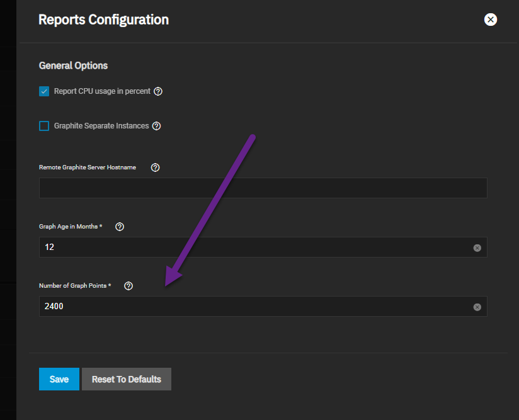Click the 'Report CPU usage in percent' label text

102,91
